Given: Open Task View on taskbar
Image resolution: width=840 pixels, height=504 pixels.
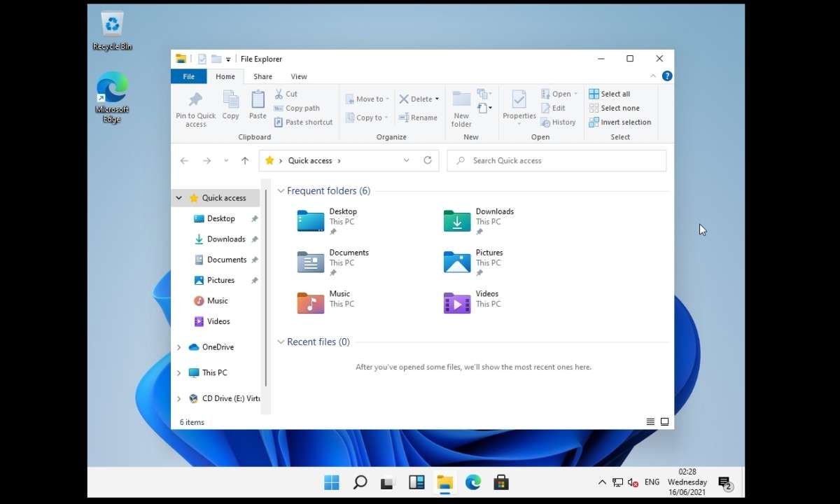Looking at the screenshot, I should pyautogui.click(x=388, y=482).
